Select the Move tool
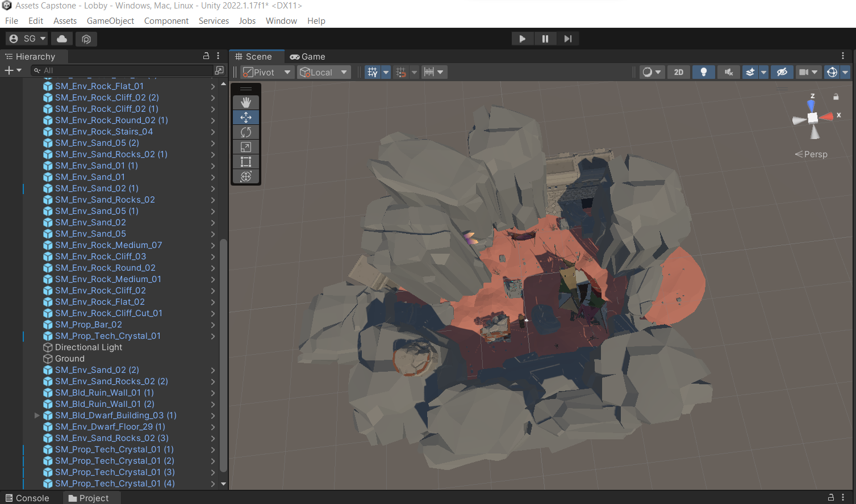 [245, 117]
